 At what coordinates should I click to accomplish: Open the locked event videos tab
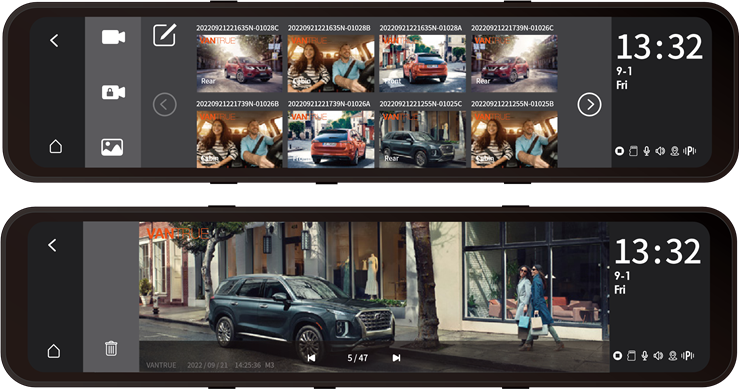click(113, 92)
